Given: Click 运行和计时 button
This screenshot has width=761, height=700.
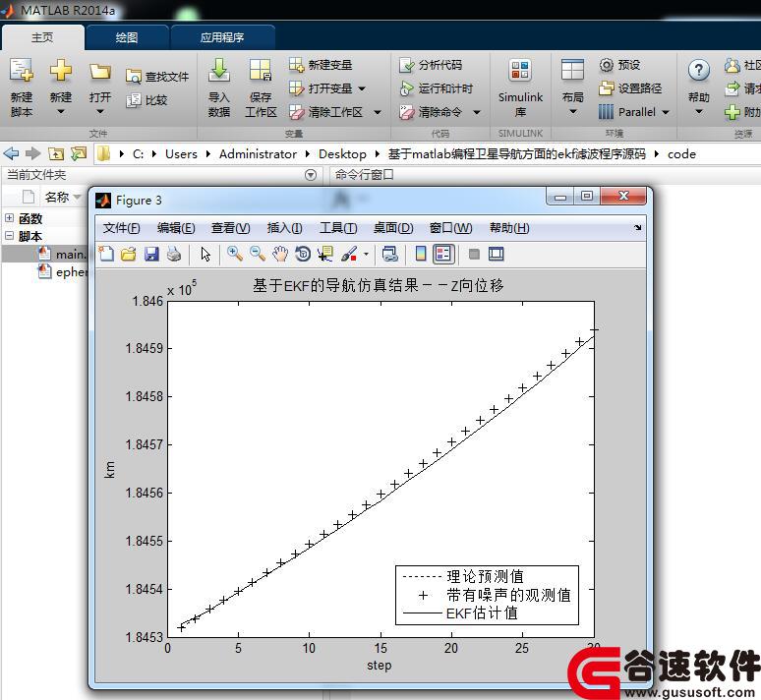Looking at the screenshot, I should pyautogui.click(x=436, y=88).
